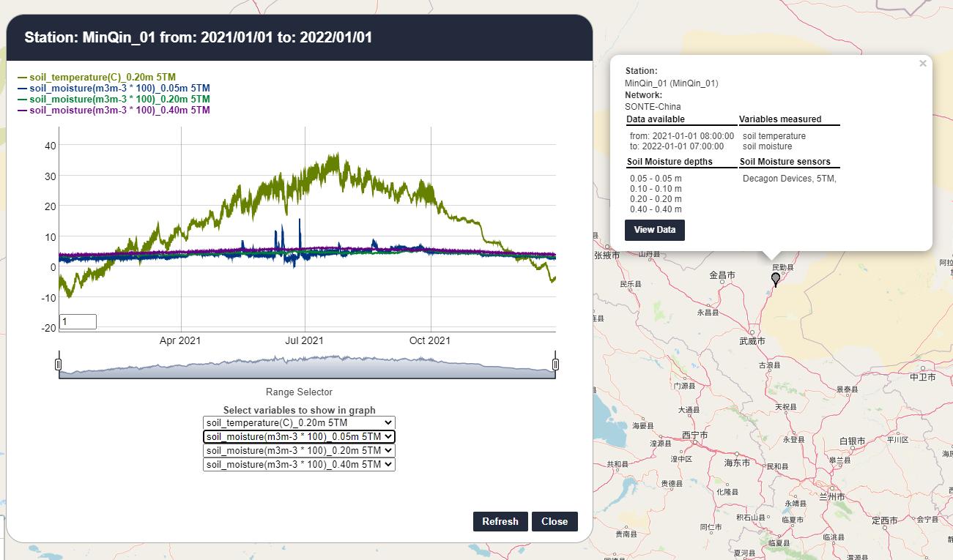The height and width of the screenshot is (560, 953).
Task: Click the right range selector handle
Action: coord(555,365)
